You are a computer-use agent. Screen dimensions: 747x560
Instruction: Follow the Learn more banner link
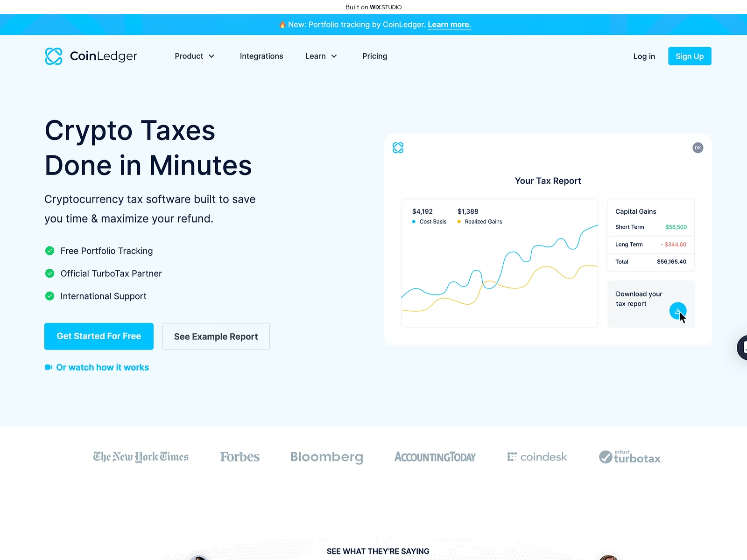(x=450, y=25)
